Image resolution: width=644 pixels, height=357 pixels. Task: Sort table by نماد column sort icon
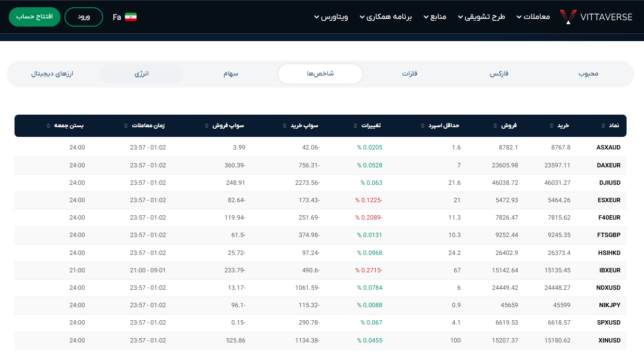[x=603, y=126]
